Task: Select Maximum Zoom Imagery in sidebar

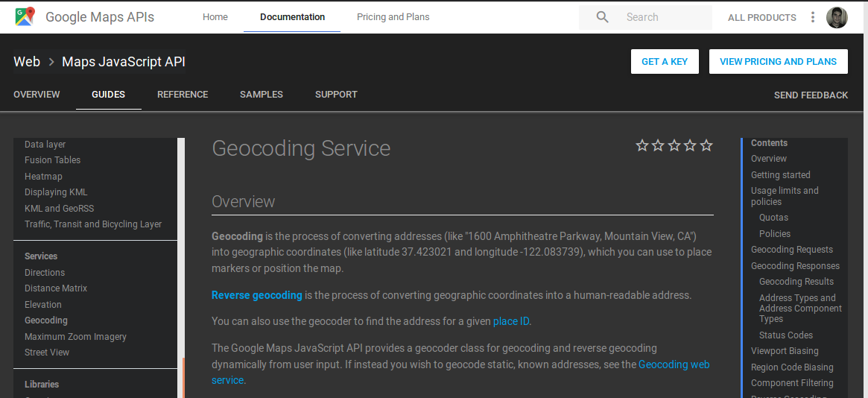Action: point(75,337)
